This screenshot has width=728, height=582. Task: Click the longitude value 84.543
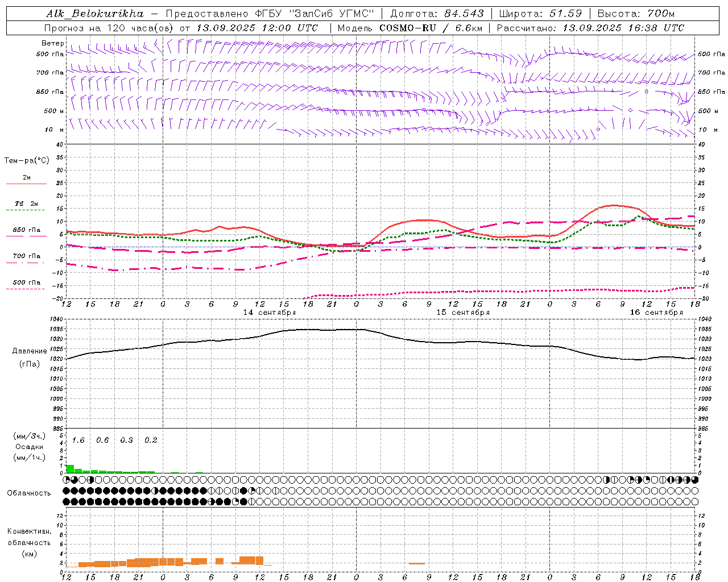464,14
